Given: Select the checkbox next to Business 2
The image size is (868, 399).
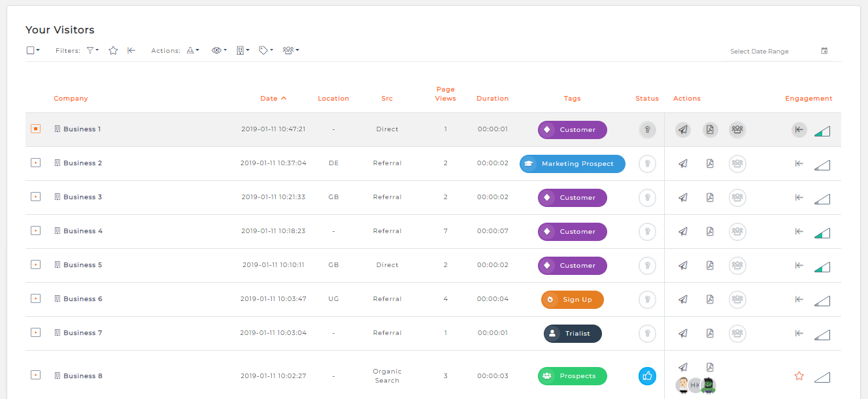Looking at the screenshot, I should pos(35,163).
